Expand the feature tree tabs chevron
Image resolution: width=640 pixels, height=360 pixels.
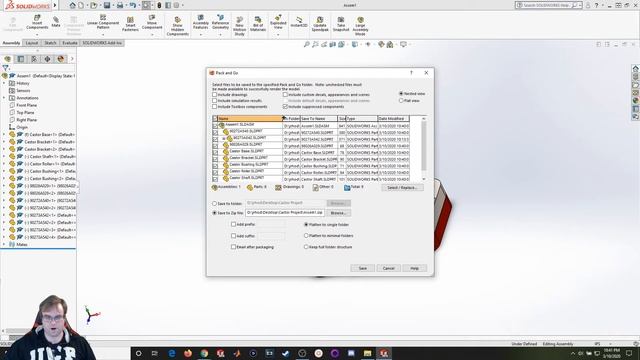pos(72,59)
